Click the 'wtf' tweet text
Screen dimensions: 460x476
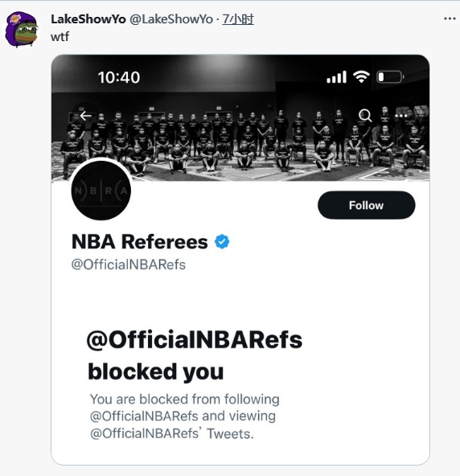tap(60, 37)
